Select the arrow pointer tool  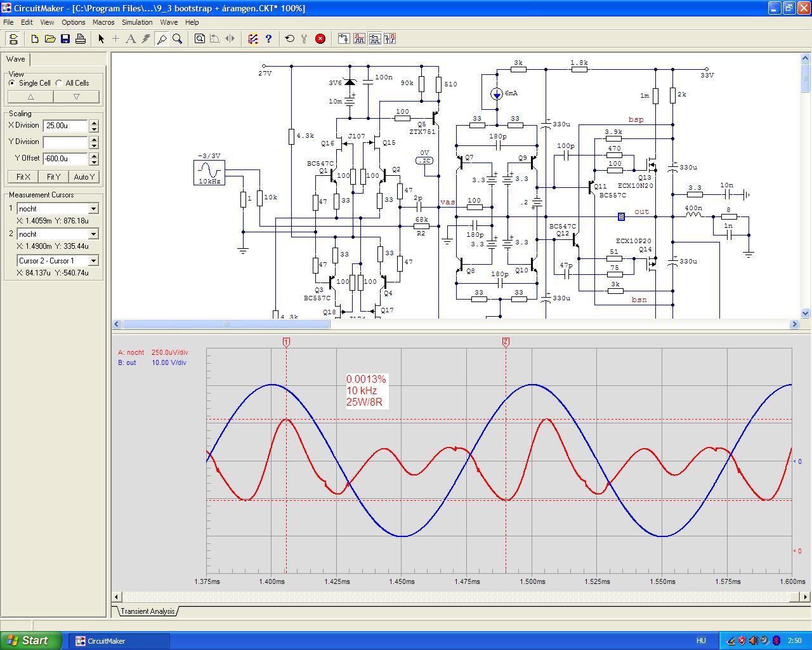pyautogui.click(x=101, y=39)
